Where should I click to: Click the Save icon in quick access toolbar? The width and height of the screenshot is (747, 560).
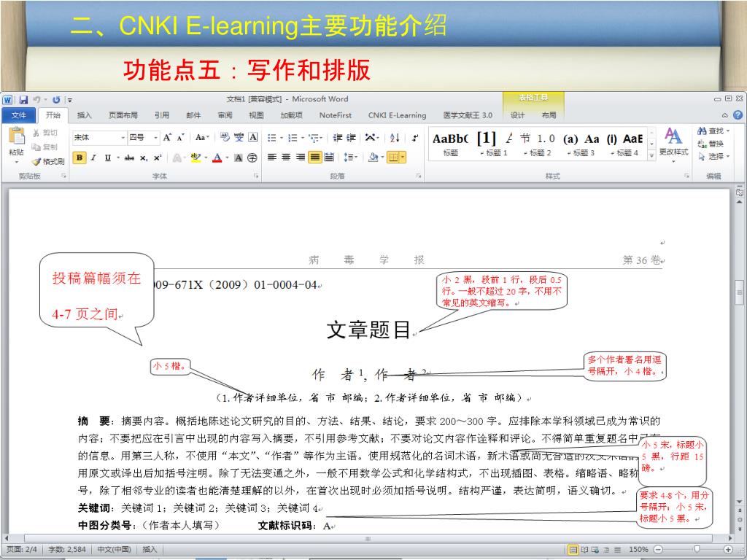(x=23, y=99)
